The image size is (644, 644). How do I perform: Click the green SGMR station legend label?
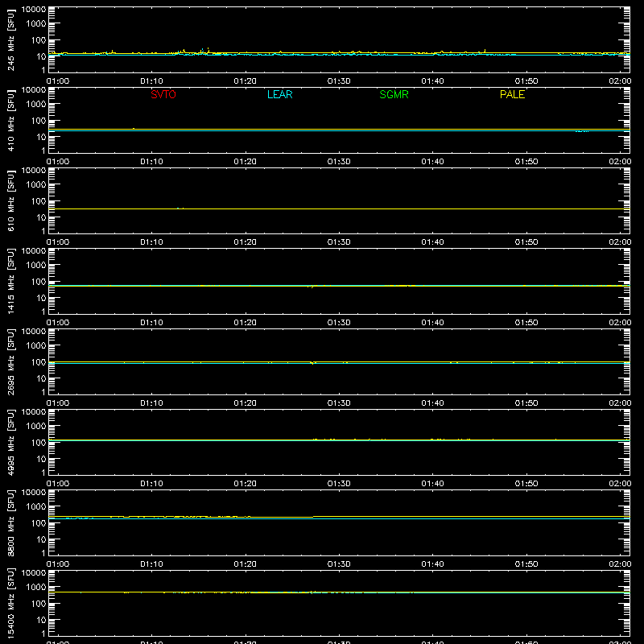(394, 94)
